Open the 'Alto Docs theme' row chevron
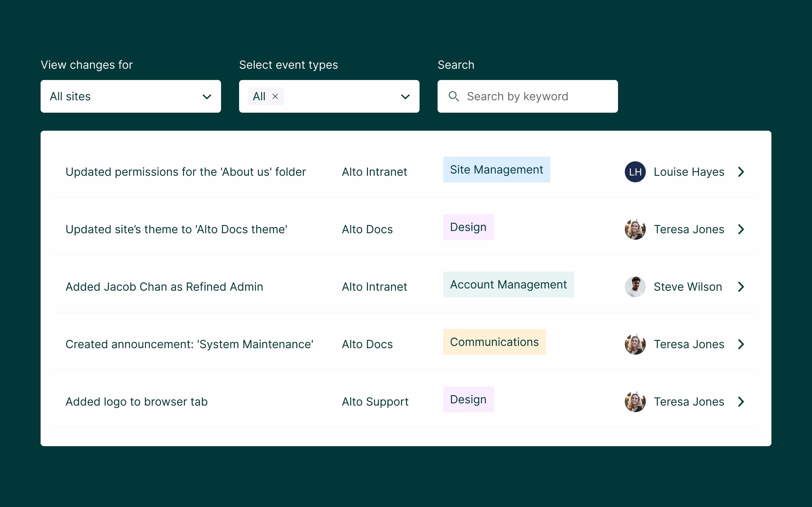The height and width of the screenshot is (507, 812). pos(741,229)
